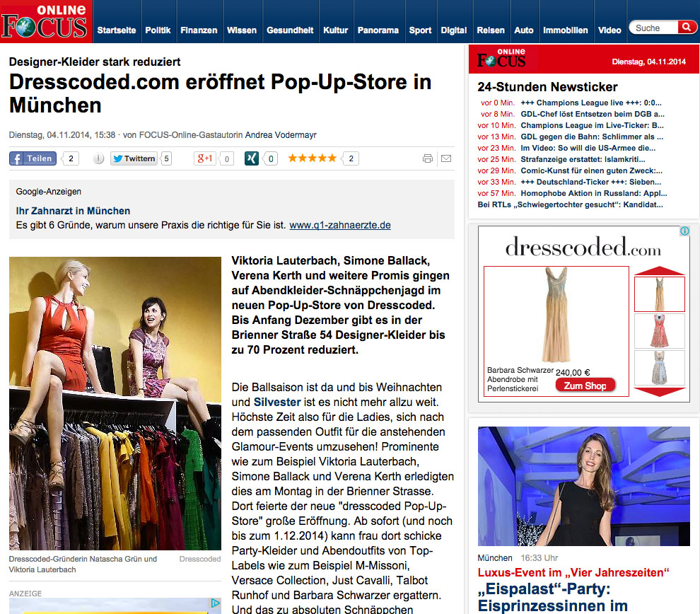Open 'Comic-Kunst für einen guten Zweck' item

(592, 170)
